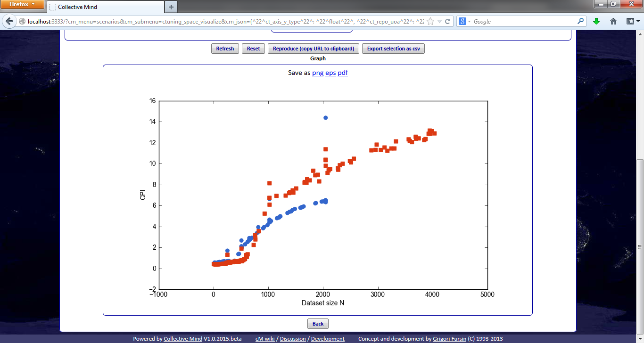Save the graph via the png link

(x=318, y=73)
